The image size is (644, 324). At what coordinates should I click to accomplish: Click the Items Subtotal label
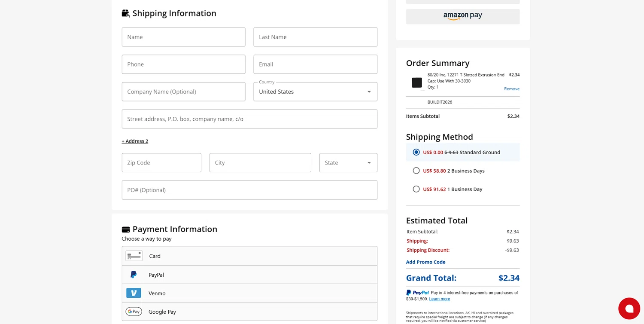point(423,116)
